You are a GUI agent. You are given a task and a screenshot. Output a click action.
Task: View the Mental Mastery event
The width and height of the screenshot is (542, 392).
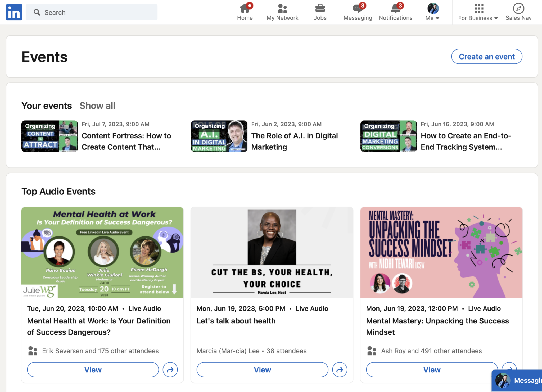pos(432,370)
